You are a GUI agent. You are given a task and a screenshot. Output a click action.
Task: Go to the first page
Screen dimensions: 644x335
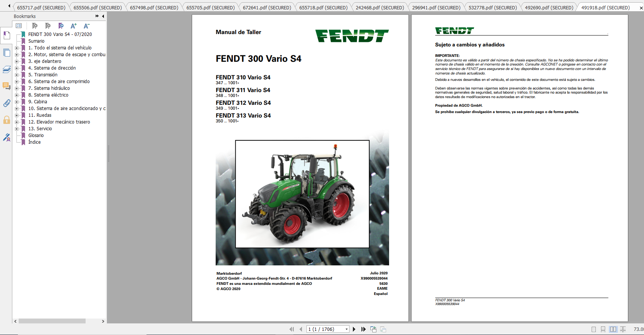pyautogui.click(x=292, y=329)
